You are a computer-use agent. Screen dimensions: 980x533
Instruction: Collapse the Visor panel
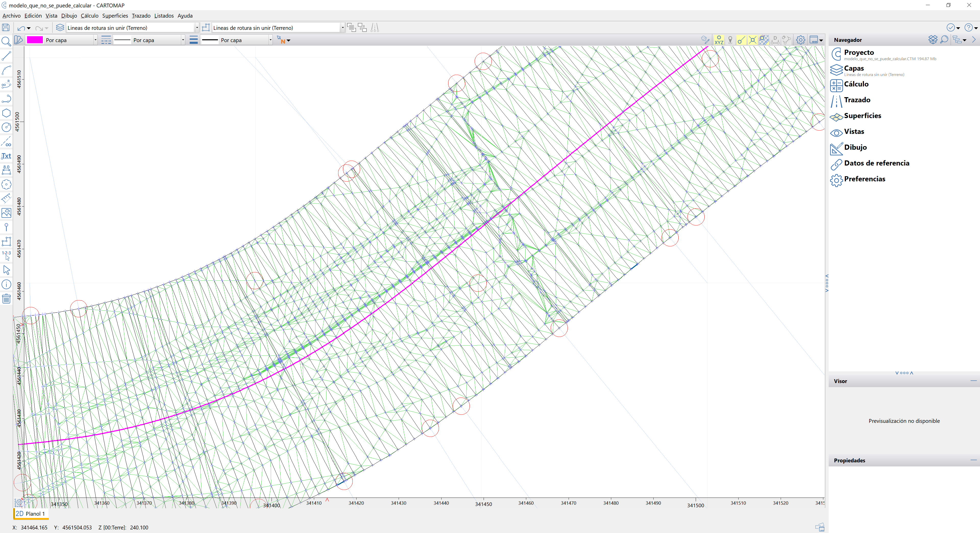tap(973, 380)
